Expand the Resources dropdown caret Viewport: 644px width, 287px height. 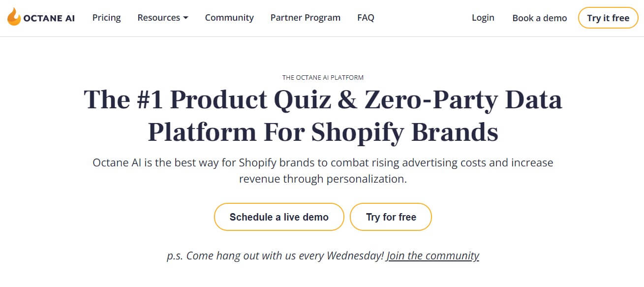(x=185, y=18)
